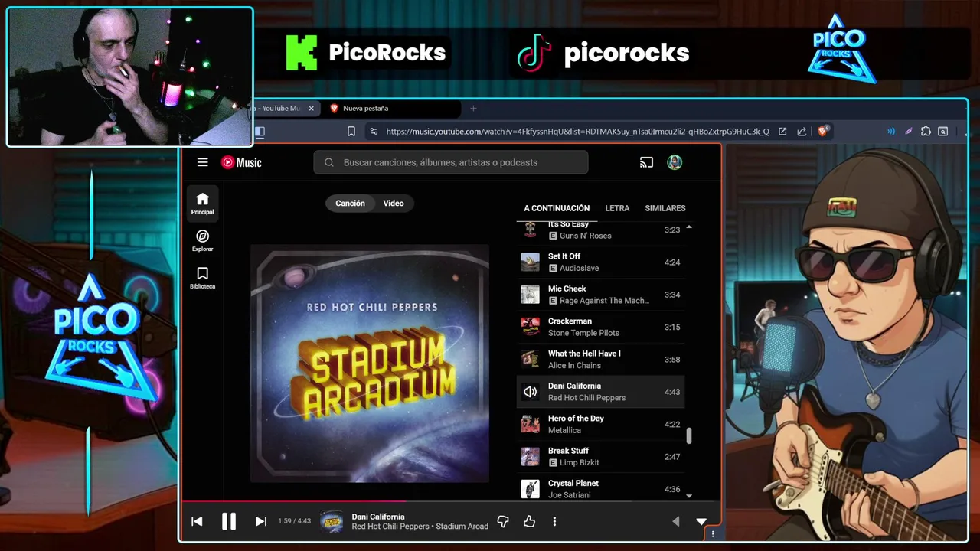Click the blue sound-waves extension icon
Image resolution: width=980 pixels, height=551 pixels.
click(x=891, y=132)
